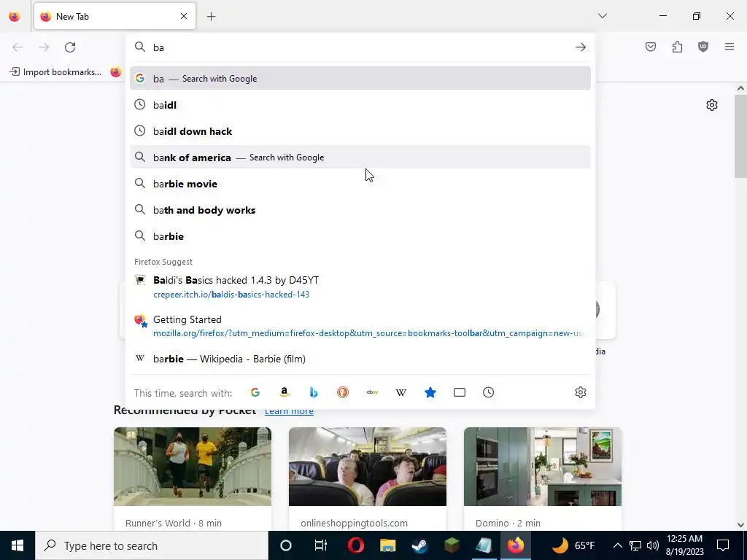Search this time with Bing icon
The image size is (747, 560).
pos(314,392)
